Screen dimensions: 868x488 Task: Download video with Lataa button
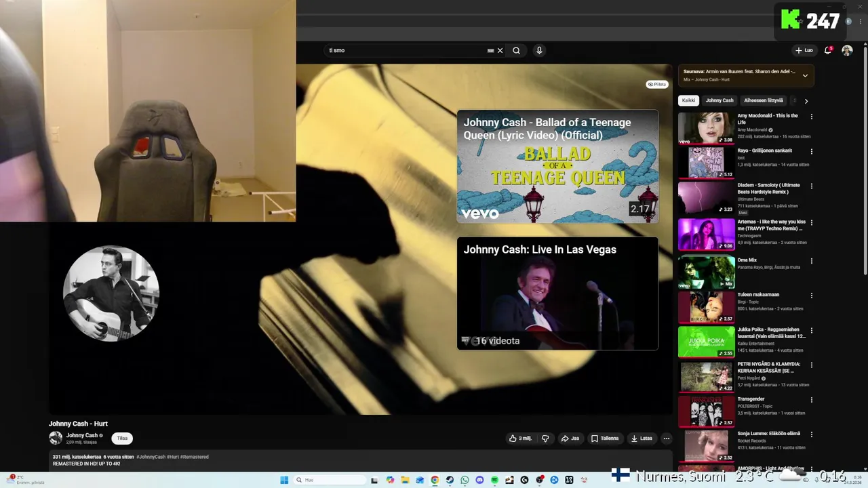[642, 439]
